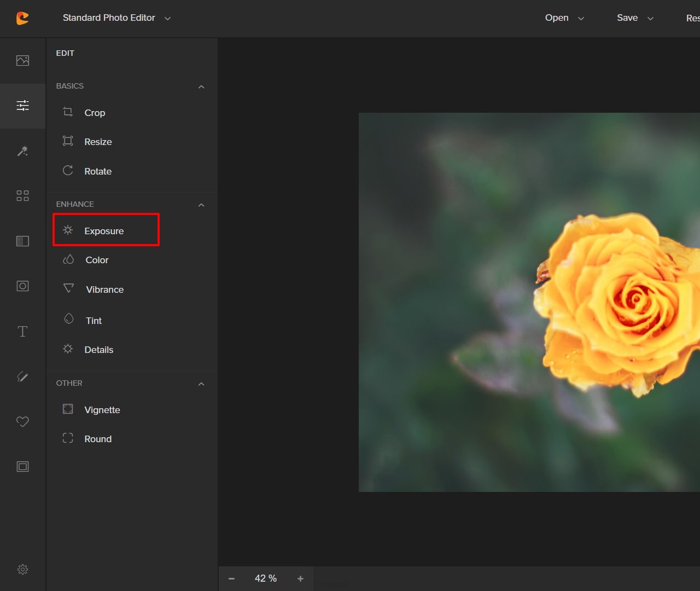The width and height of the screenshot is (700, 591).
Task: Open the Effects magic wand tool
Action: coord(22,151)
